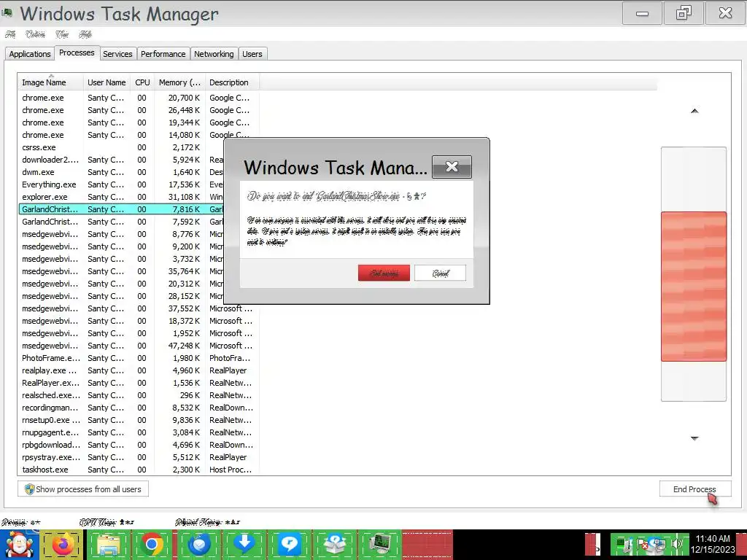Screen dimensions: 747x560
Task: Click the volume speaker tray icon
Action: click(677, 544)
